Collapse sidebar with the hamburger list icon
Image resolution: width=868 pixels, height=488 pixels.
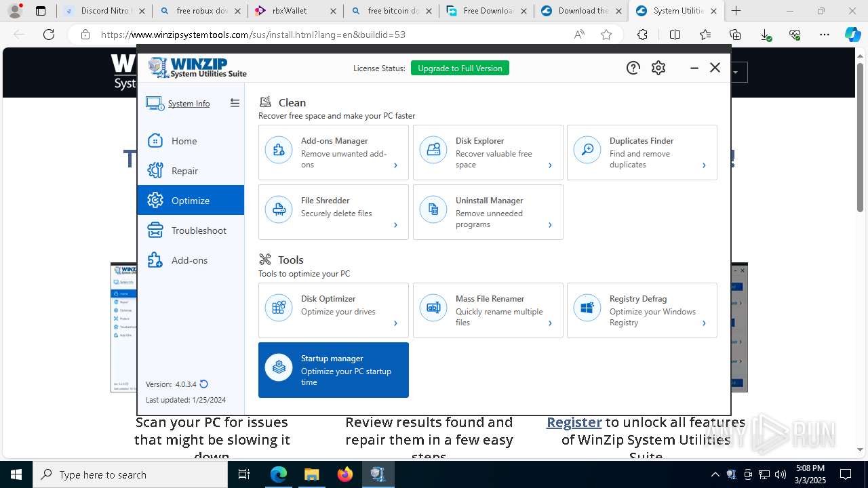tap(235, 103)
